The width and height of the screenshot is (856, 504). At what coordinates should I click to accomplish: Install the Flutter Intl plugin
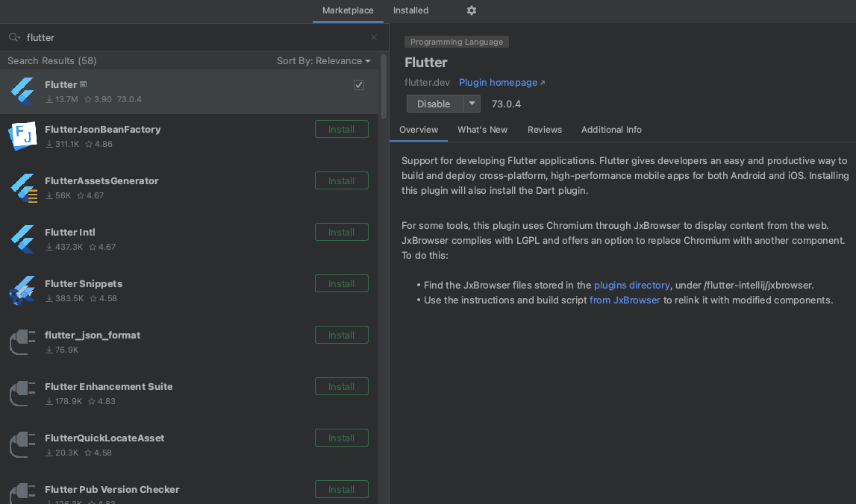pos(342,232)
